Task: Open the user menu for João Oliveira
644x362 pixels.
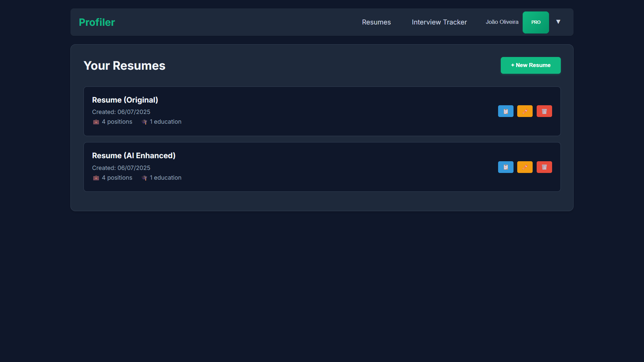Action: tap(502, 22)
